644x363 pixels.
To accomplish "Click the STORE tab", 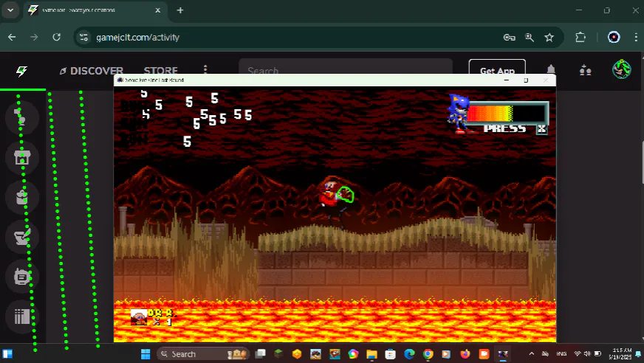I will (x=160, y=71).
